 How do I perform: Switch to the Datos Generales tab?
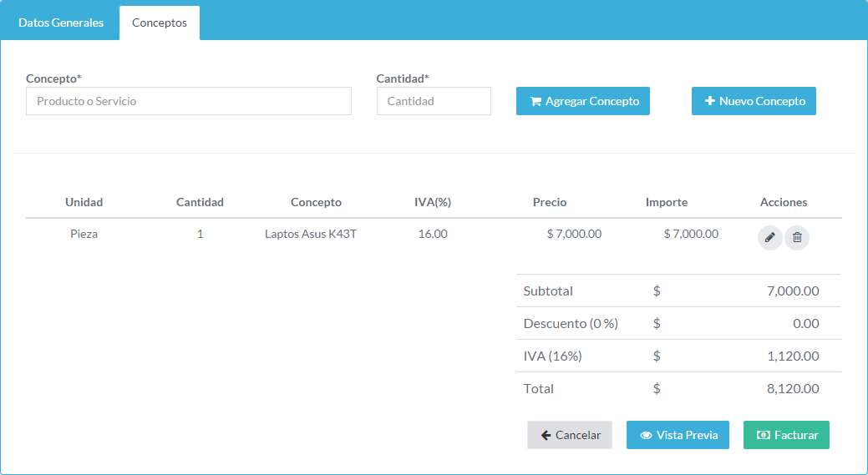pos(61,23)
